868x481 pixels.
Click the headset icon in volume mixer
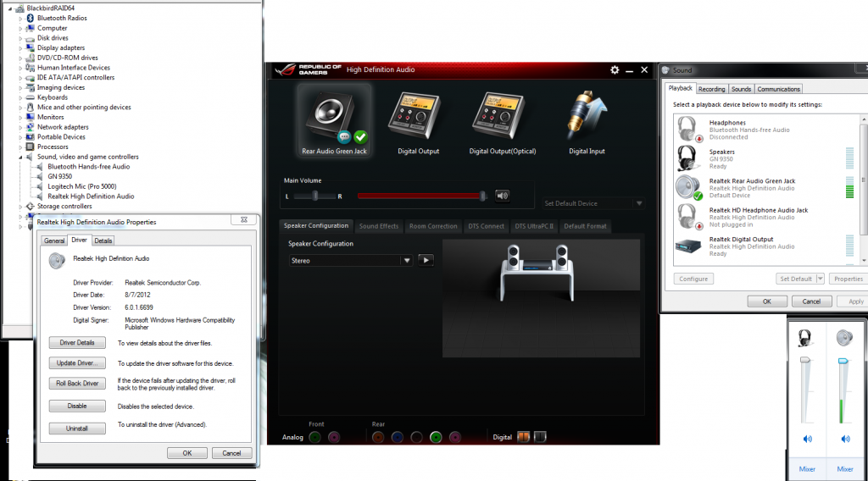pyautogui.click(x=805, y=337)
